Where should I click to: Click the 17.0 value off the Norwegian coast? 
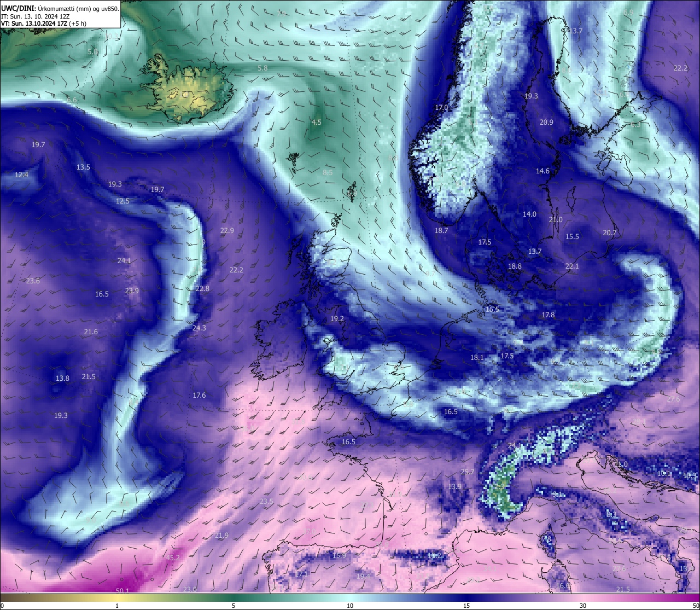[441, 107]
